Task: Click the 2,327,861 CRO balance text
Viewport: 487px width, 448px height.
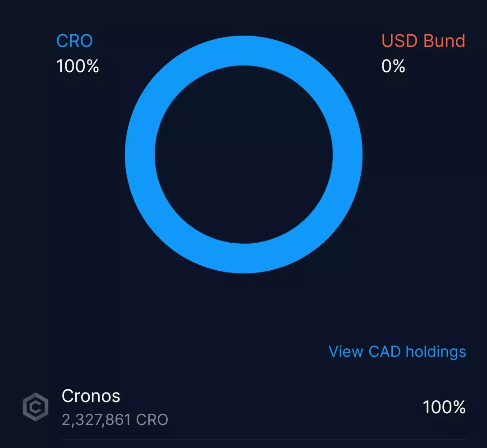Action: (115, 420)
